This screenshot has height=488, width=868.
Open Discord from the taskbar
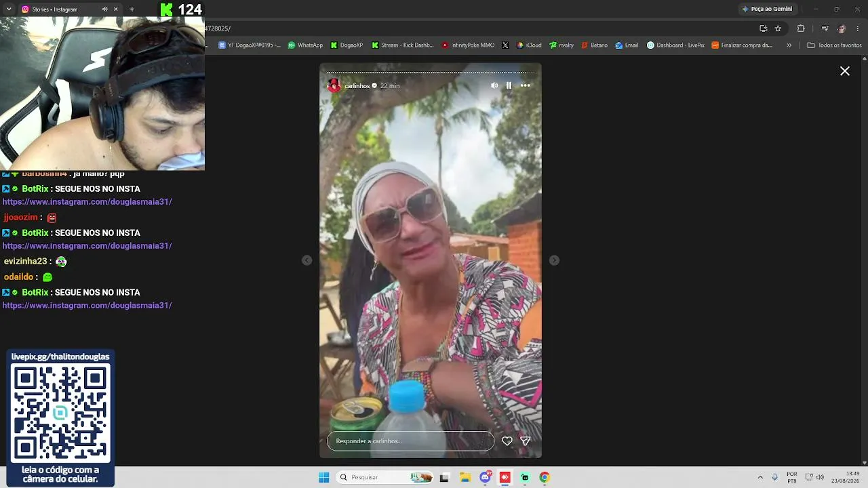(486, 478)
